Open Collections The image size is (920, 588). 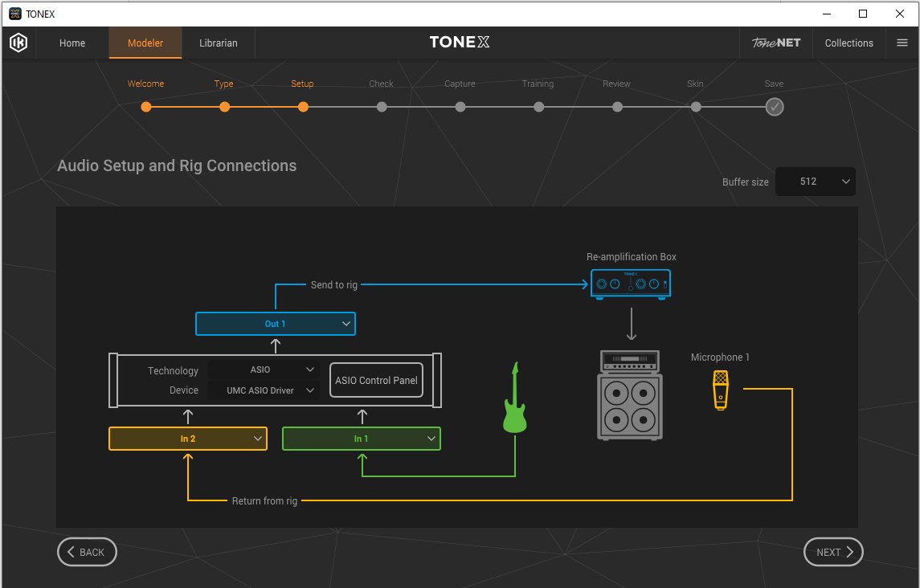pos(849,43)
